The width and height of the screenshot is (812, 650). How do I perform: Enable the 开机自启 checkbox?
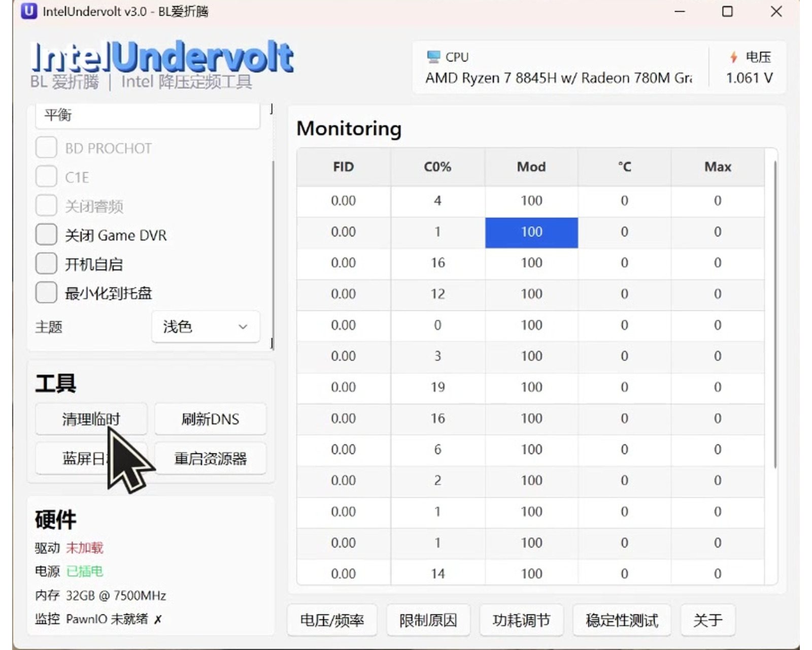[x=46, y=264]
